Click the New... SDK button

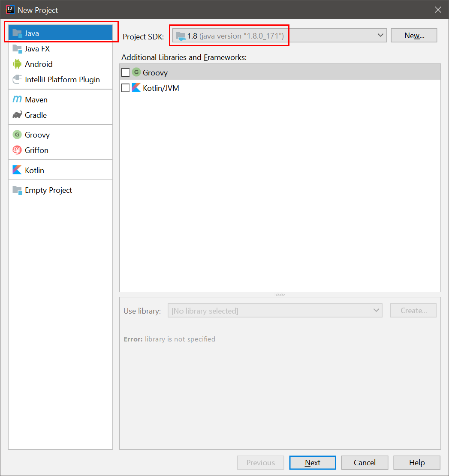coord(414,36)
